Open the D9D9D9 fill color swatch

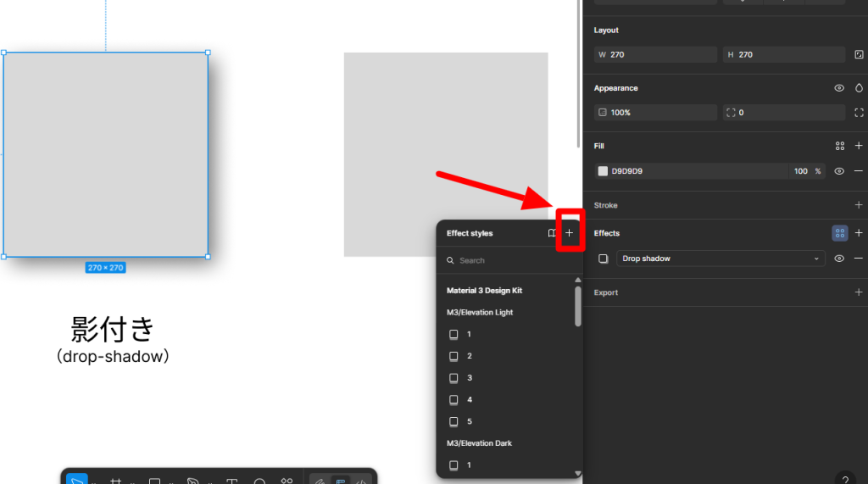click(x=603, y=171)
